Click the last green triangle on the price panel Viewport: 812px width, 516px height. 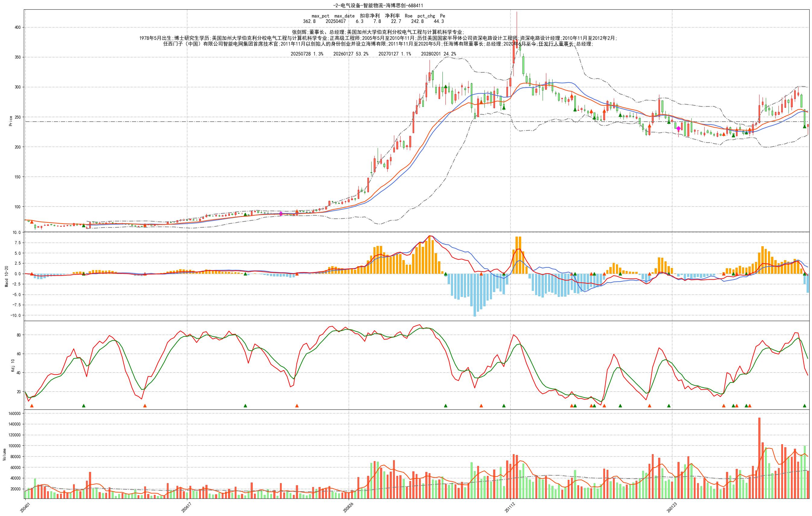click(804, 126)
